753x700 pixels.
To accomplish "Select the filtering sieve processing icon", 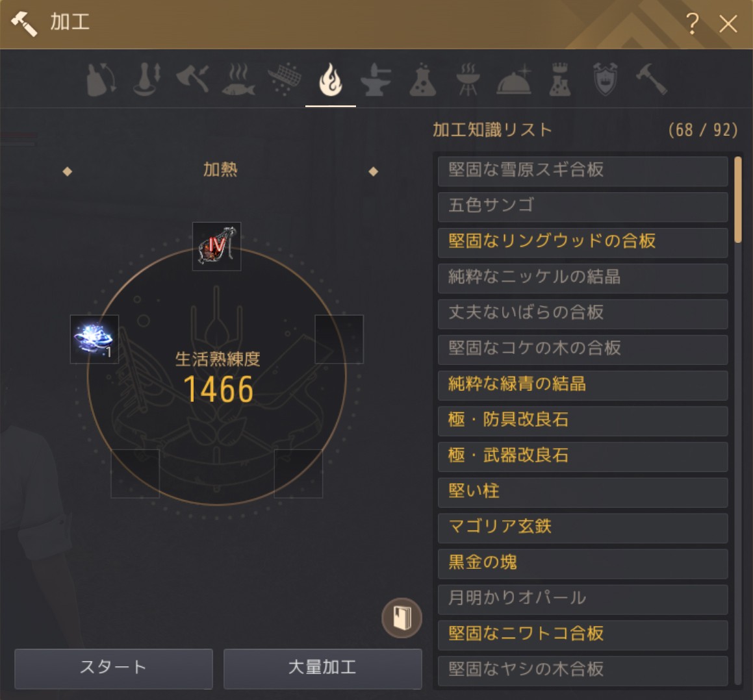I will (x=285, y=79).
